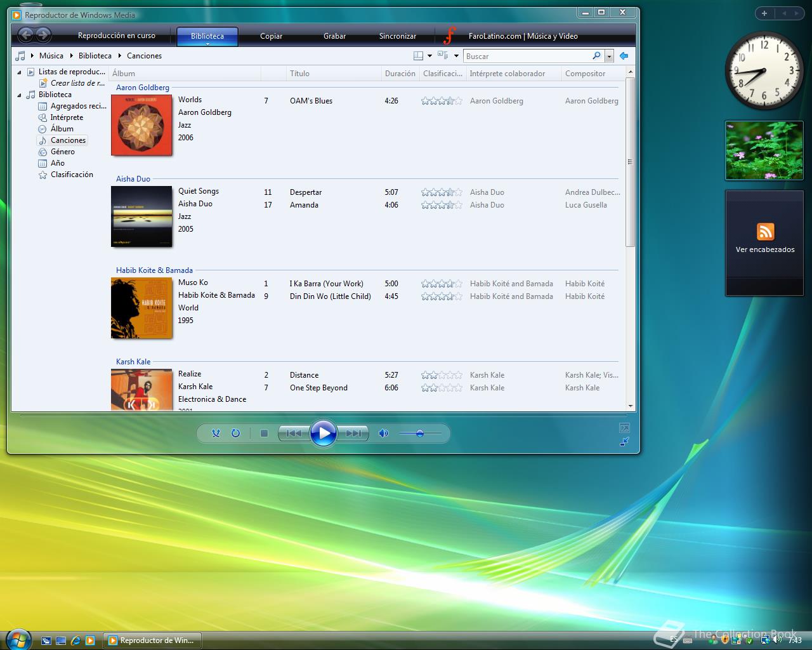
Task: Sort by the Intérprete colaborador column header
Action: point(513,74)
